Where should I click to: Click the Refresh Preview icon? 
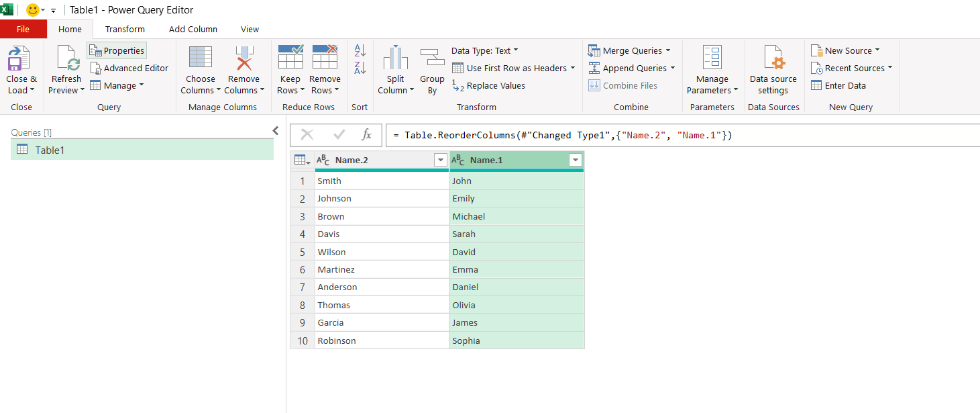tap(67, 58)
